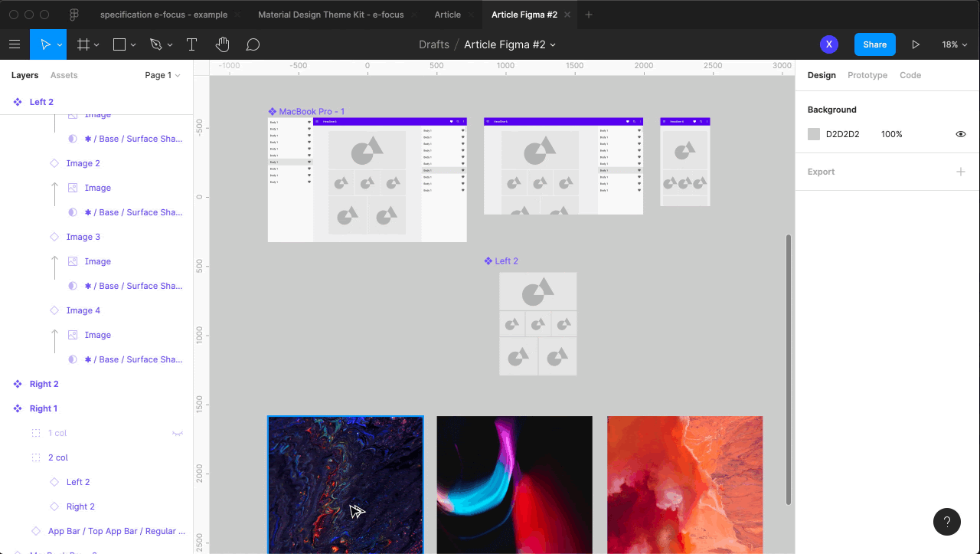Toggle background color visibility eye

960,134
